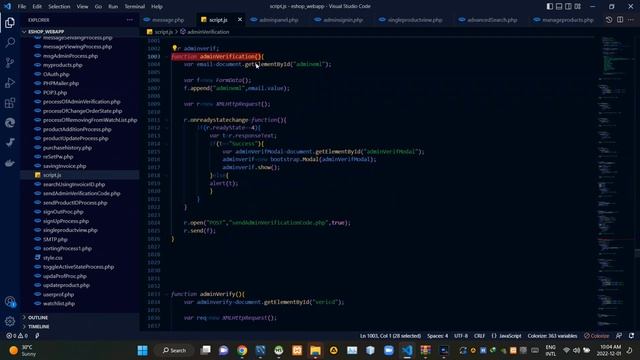This screenshot has height=360, width=640.
Task: Open PHPMailer.php in the explorer
Action: [60, 83]
